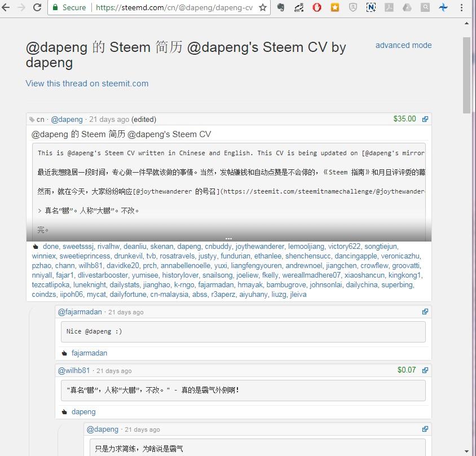Viewport: 476px width, 456px height.
Task: Click the $35.00 payout value
Action: point(405,119)
